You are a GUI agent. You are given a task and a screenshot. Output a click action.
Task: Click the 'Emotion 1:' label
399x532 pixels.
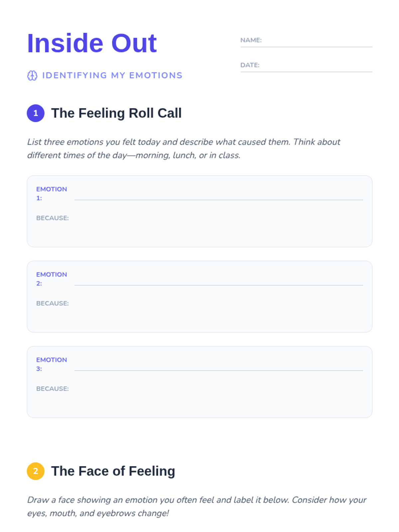pyautogui.click(x=52, y=194)
